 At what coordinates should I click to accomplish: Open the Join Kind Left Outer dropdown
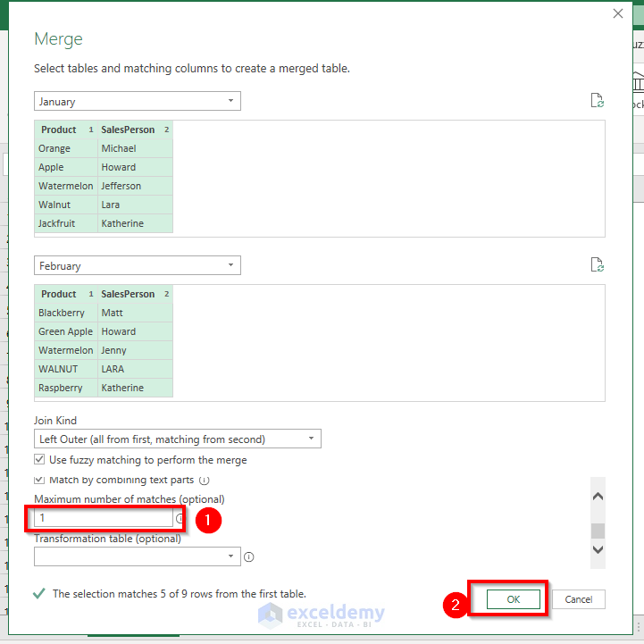tap(178, 439)
